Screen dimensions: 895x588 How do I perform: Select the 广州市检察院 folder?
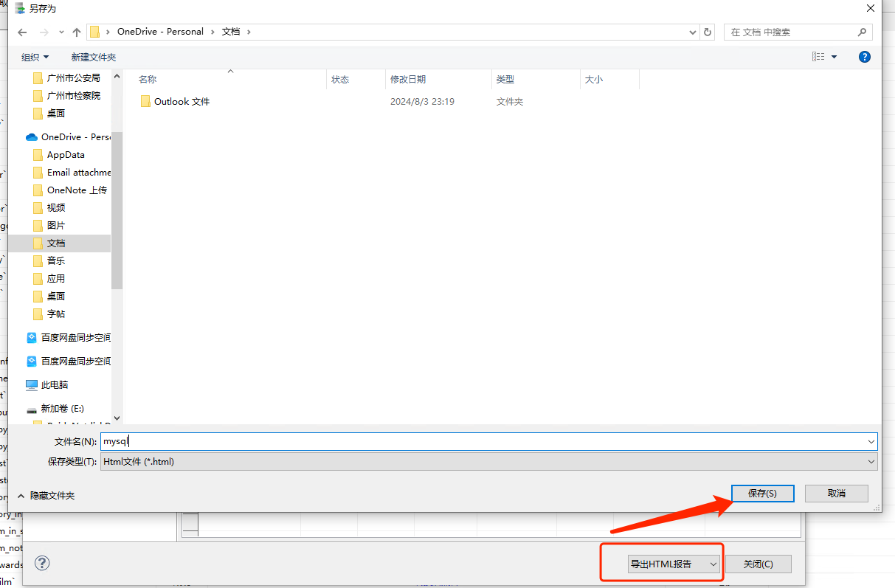(x=73, y=95)
